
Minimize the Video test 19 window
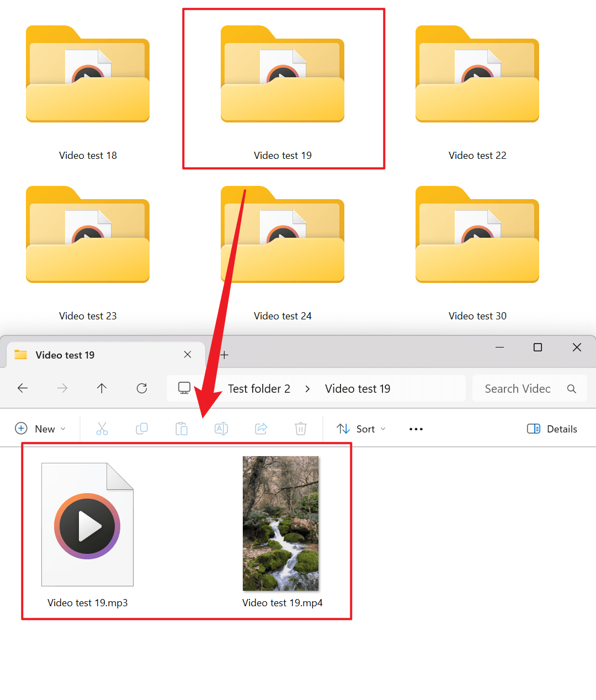pyautogui.click(x=499, y=347)
